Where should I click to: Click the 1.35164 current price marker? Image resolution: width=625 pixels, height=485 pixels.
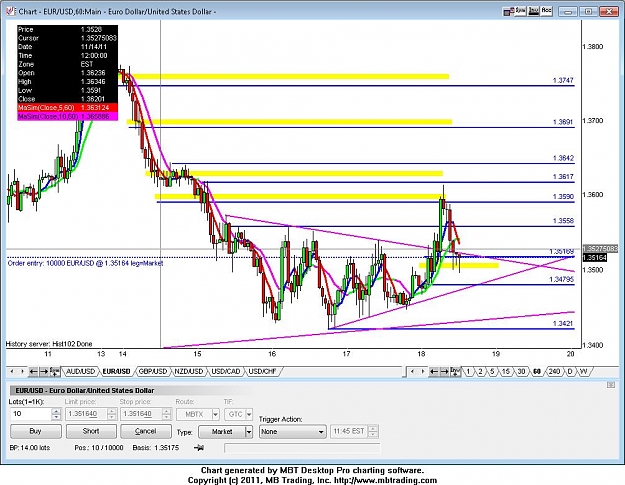point(594,258)
